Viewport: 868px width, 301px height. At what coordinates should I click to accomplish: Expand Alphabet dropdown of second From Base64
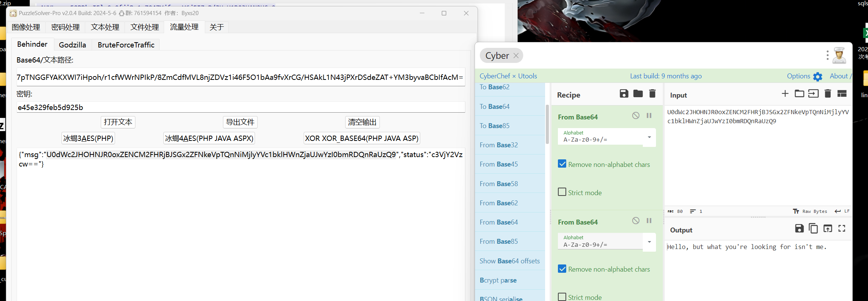pos(649,242)
